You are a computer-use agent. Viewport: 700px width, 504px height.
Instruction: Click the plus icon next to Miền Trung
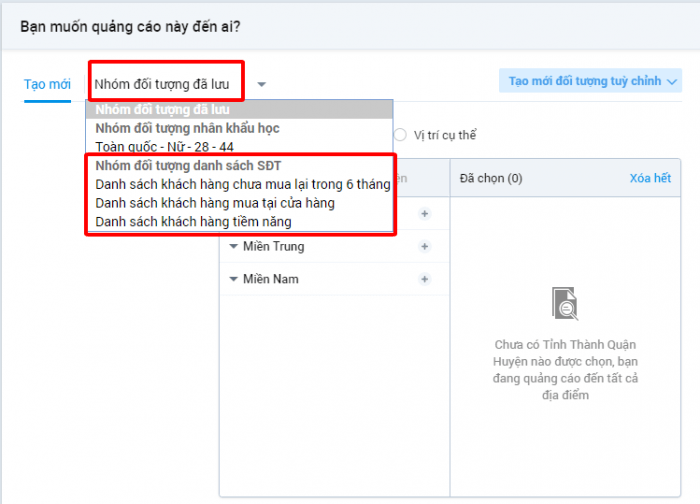[x=424, y=247]
